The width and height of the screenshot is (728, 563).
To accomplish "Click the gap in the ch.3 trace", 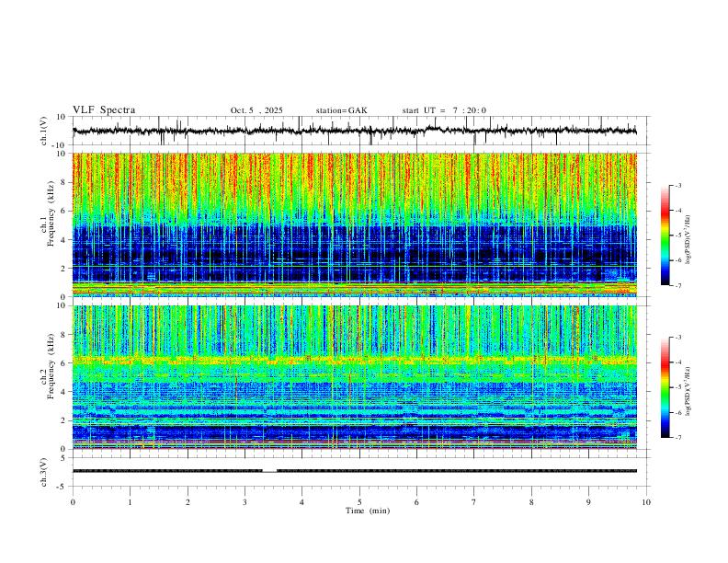I will (269, 471).
